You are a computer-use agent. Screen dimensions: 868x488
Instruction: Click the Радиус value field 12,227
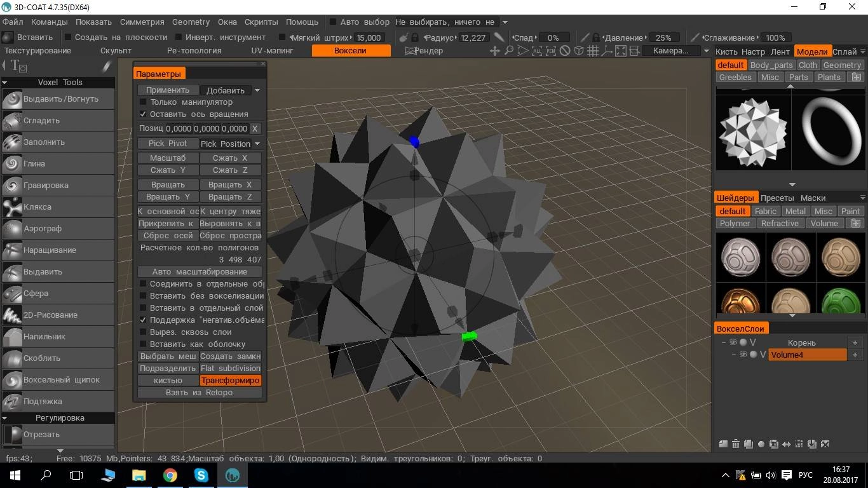point(473,37)
